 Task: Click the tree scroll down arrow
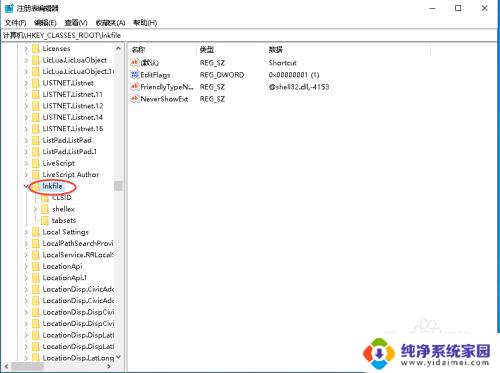coord(118,357)
